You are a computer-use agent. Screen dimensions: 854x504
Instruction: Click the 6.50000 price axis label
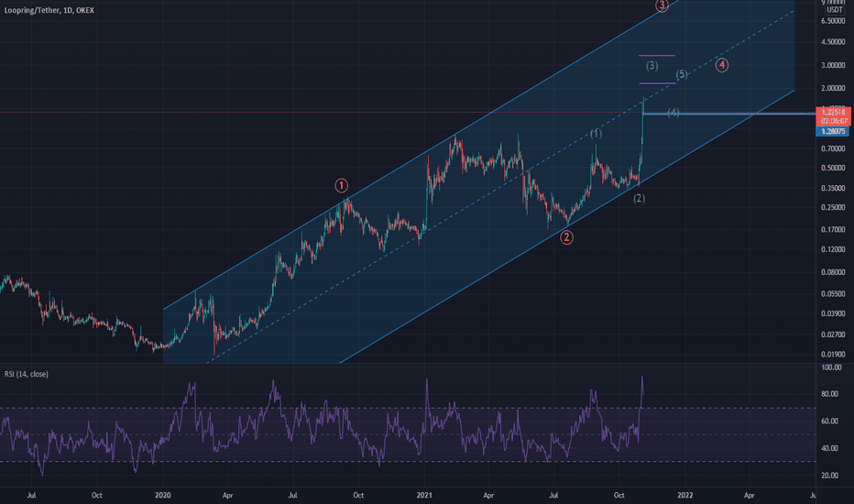833,21
